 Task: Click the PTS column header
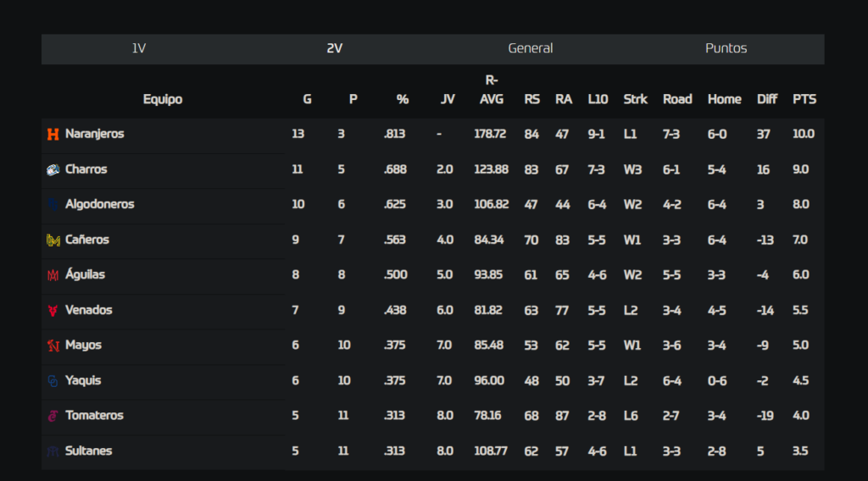804,100
